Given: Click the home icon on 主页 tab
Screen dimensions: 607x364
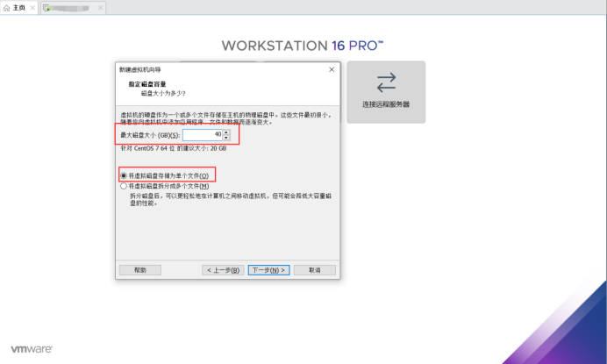Looking at the screenshot, I should 7,8.
